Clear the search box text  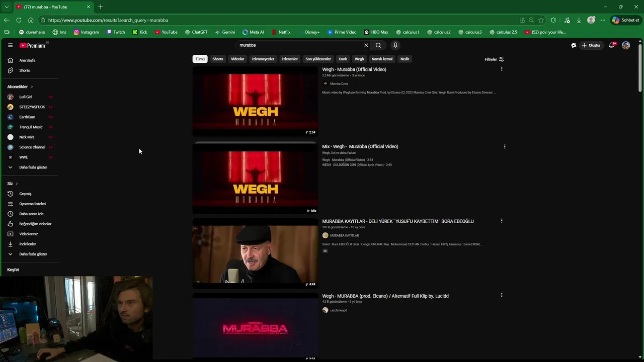[366, 45]
